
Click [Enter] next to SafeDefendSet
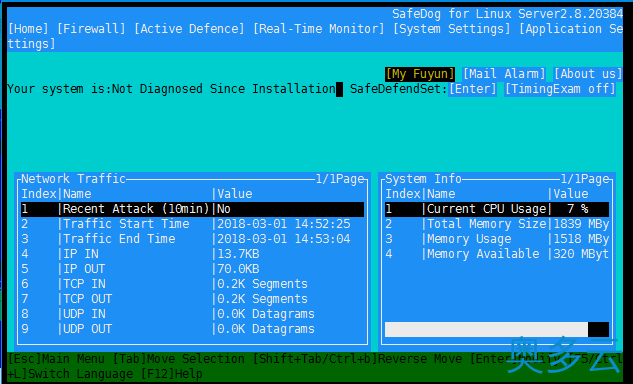(x=473, y=89)
